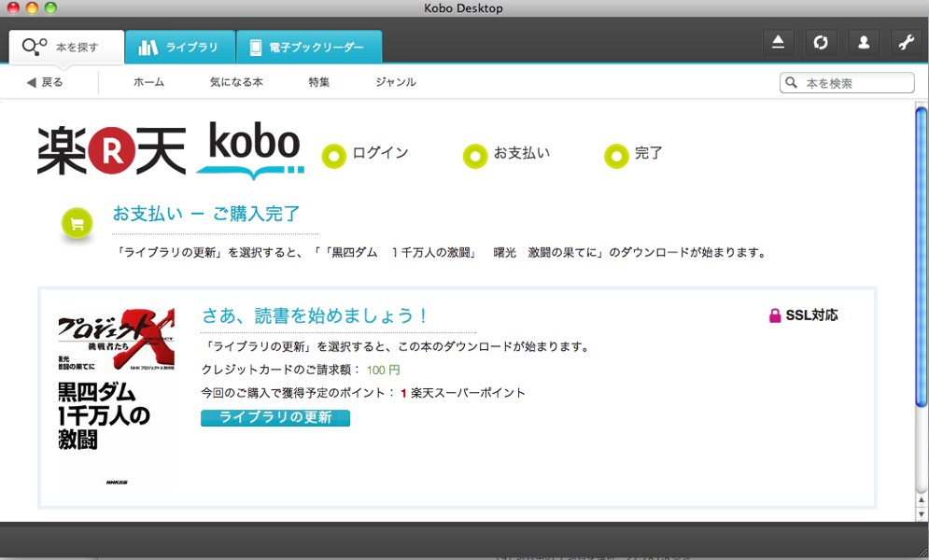
Task: Open the ライブラリ tab
Action: [180, 47]
